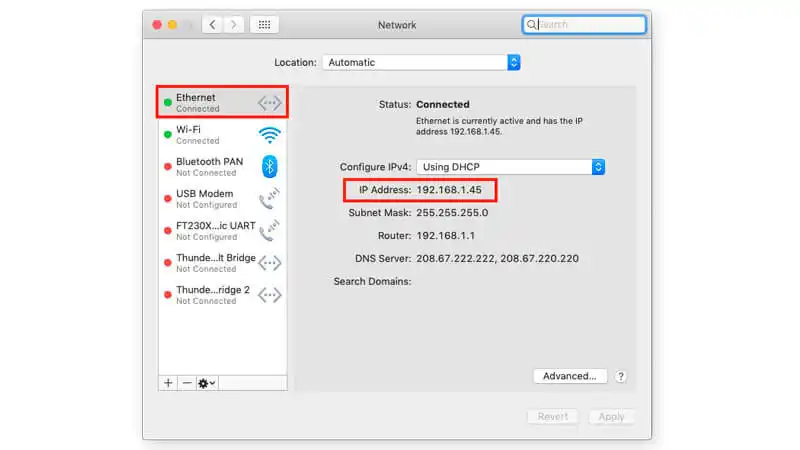
Task: Open the help question mark button
Action: 620,377
